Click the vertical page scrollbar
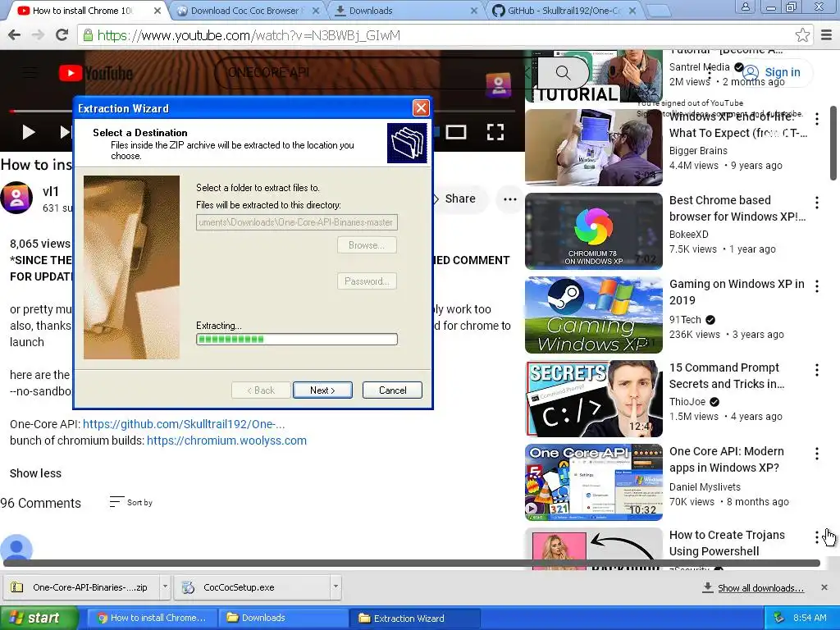 [833, 143]
